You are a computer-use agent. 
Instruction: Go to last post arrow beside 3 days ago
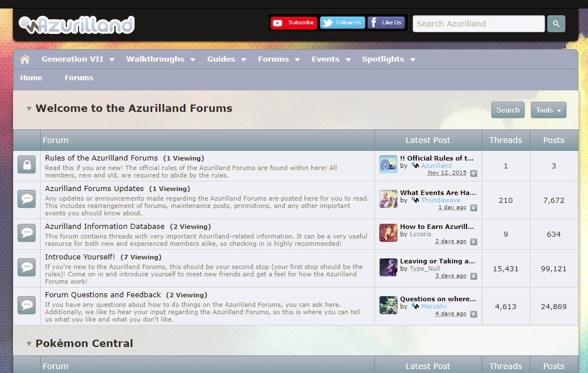click(474, 276)
